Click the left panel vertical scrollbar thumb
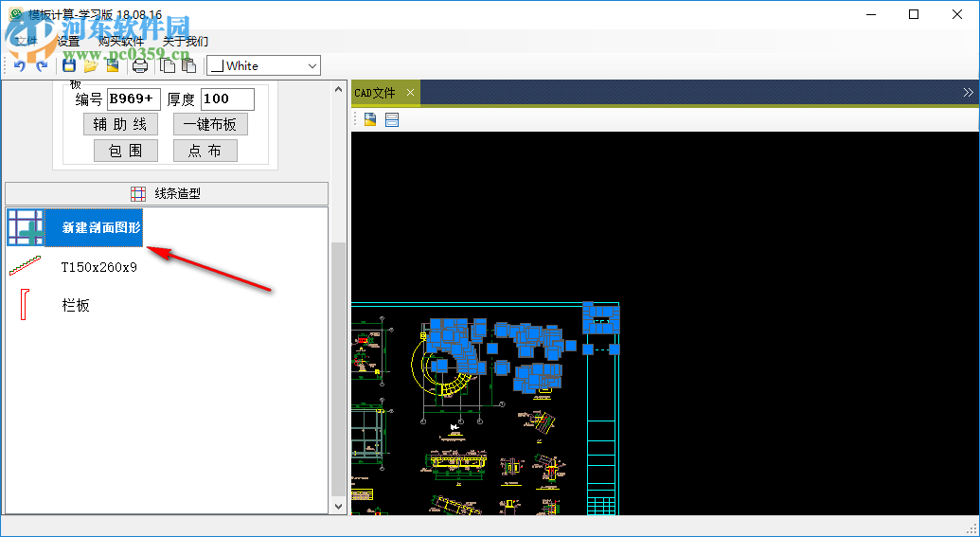The width and height of the screenshot is (980, 537). coord(338,368)
